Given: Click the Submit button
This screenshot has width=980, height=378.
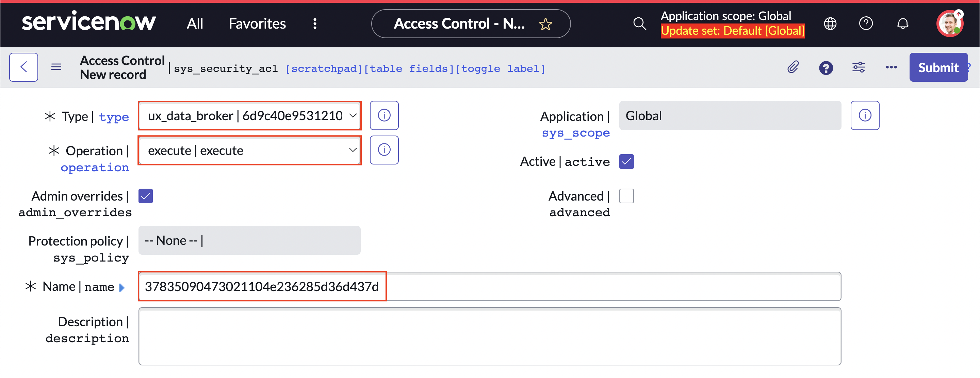Looking at the screenshot, I should (938, 67).
